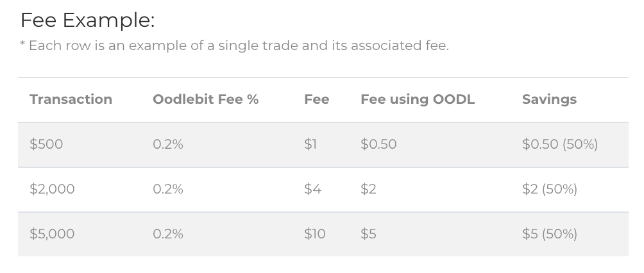Click the $10 fee cell
Screen dimensions: 644x273
point(314,234)
